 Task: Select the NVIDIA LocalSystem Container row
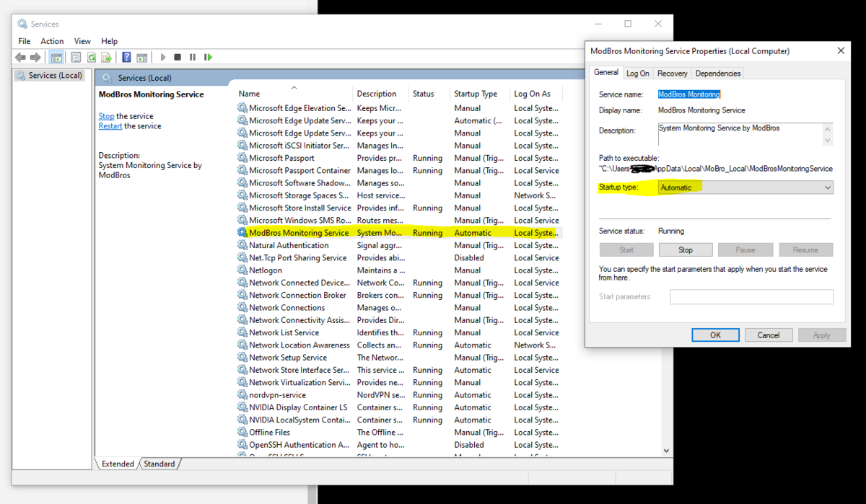point(399,420)
